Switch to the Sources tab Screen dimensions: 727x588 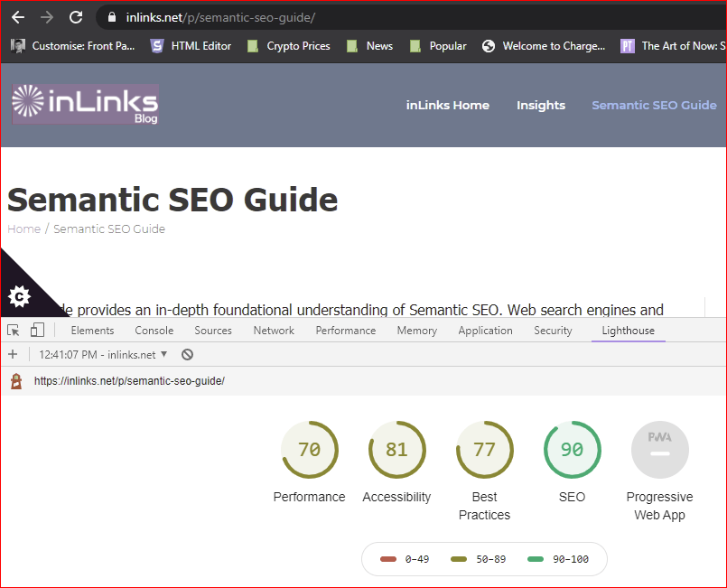[x=213, y=331]
